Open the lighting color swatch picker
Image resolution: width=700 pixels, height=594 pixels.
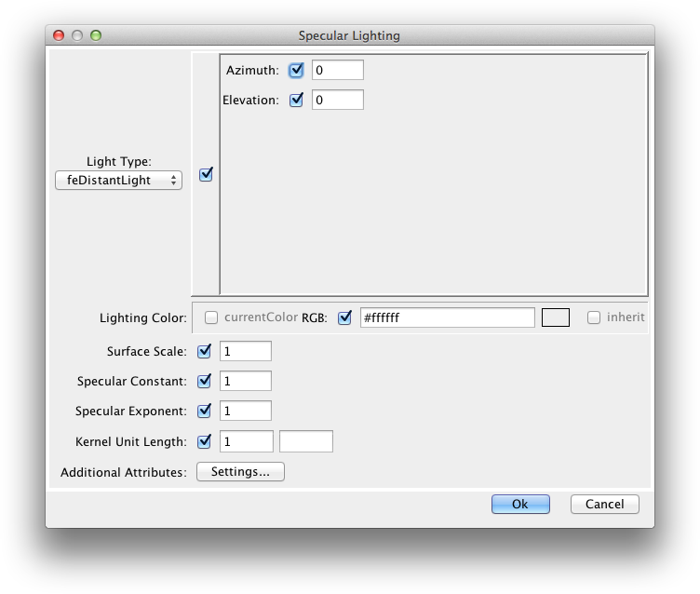[555, 317]
